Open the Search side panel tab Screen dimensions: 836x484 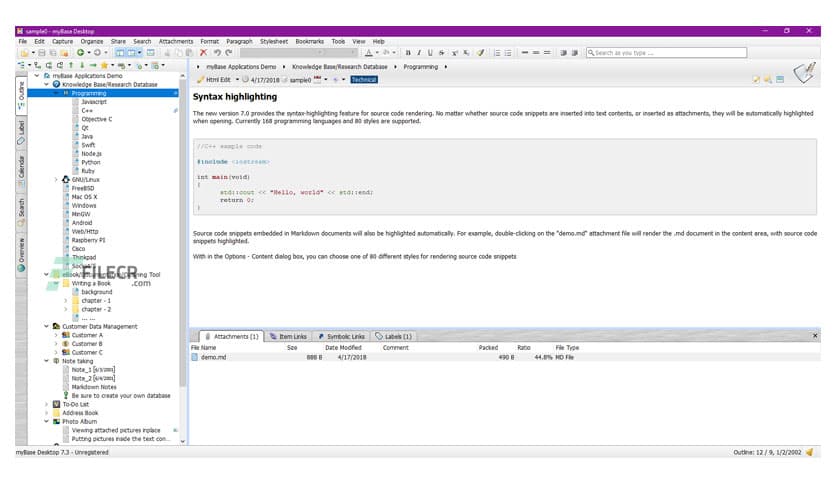(21, 212)
